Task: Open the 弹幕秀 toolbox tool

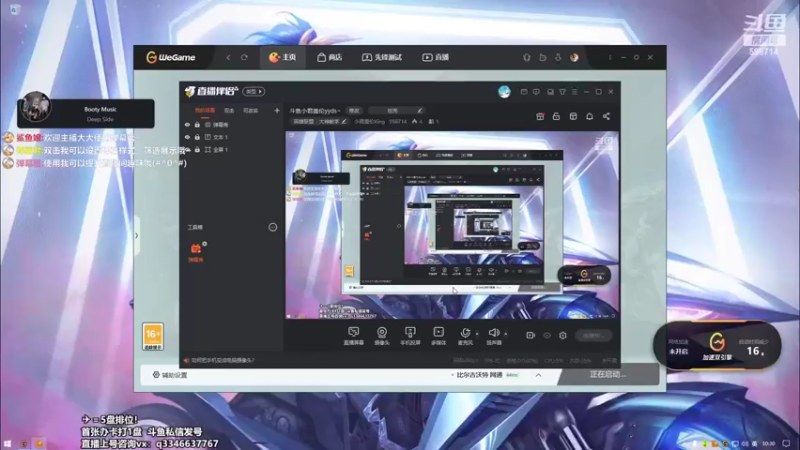Action: (x=196, y=252)
